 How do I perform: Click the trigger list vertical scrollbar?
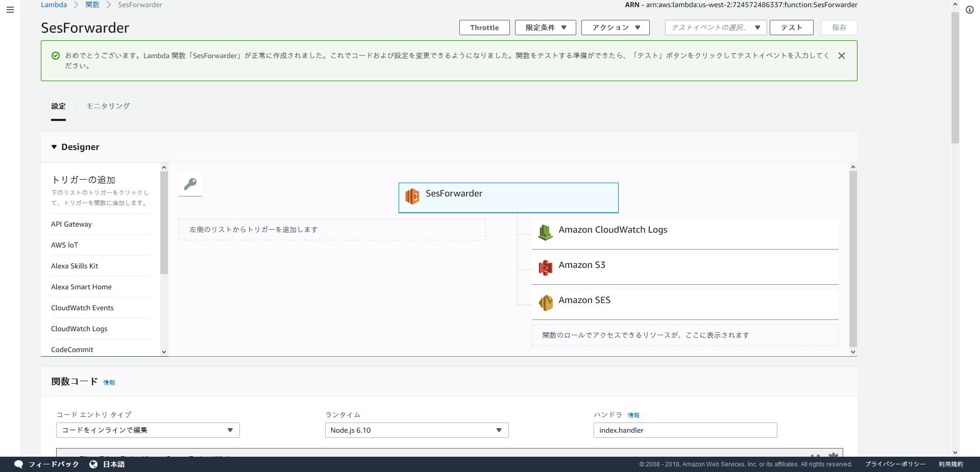(x=164, y=223)
